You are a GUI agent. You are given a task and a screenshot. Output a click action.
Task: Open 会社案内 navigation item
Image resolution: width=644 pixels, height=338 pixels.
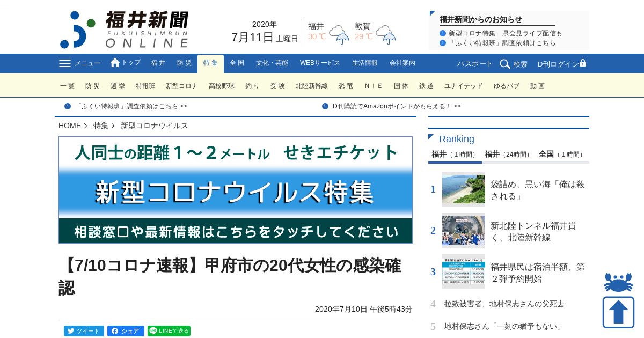pyautogui.click(x=402, y=63)
